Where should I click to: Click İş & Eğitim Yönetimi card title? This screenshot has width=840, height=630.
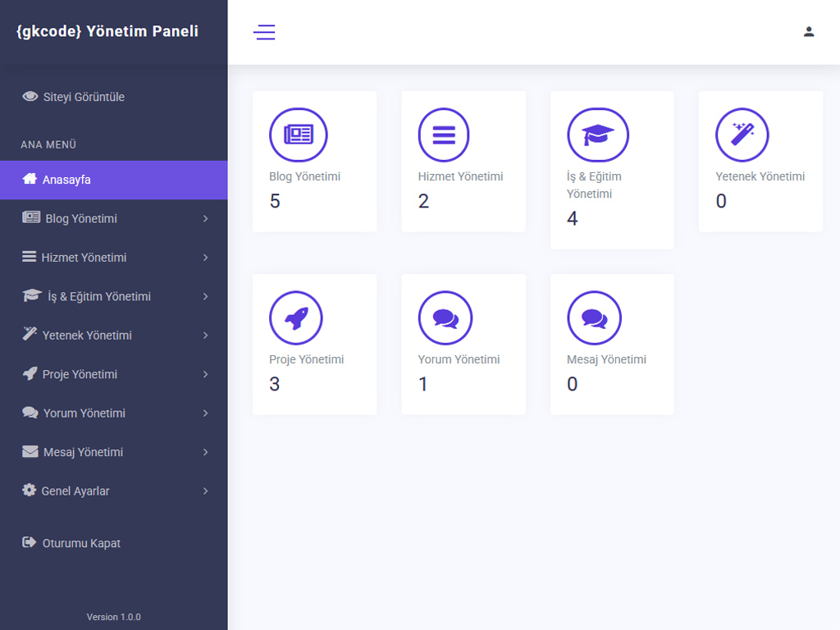click(x=594, y=185)
